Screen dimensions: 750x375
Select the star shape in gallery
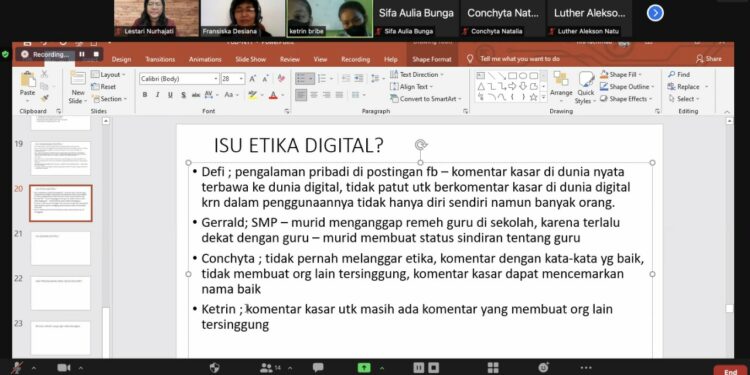pyautogui.click(x=533, y=97)
